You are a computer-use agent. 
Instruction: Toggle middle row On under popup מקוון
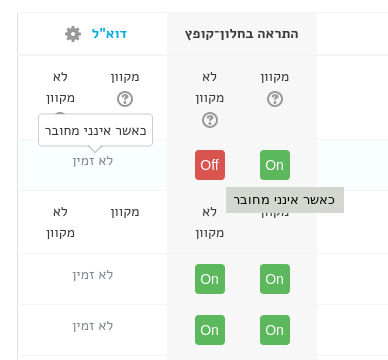click(275, 279)
